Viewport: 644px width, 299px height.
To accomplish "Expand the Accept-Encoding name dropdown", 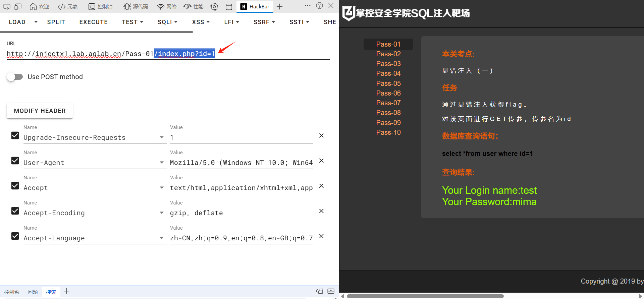I will click(x=162, y=213).
